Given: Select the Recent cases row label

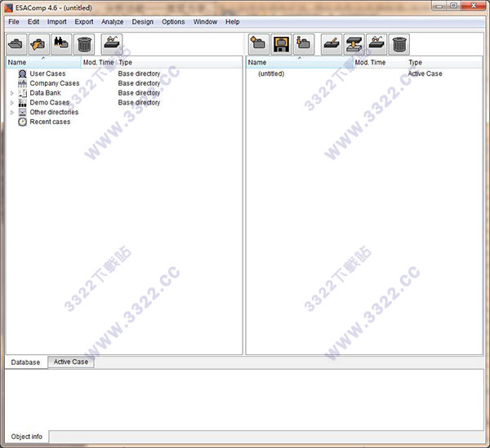Looking at the screenshot, I should point(50,122).
